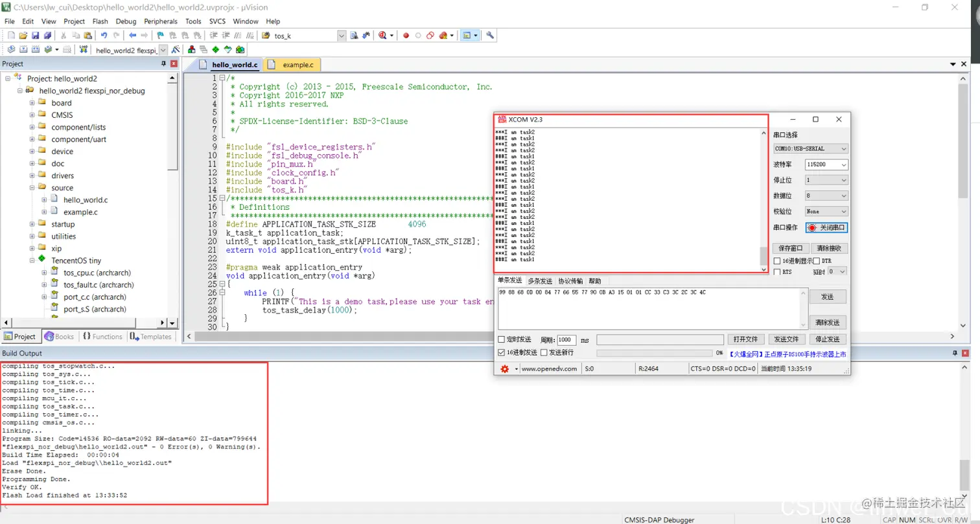This screenshot has height=524, width=980.
Task: Click the 周期 1000 ms input field
Action: tap(566, 339)
